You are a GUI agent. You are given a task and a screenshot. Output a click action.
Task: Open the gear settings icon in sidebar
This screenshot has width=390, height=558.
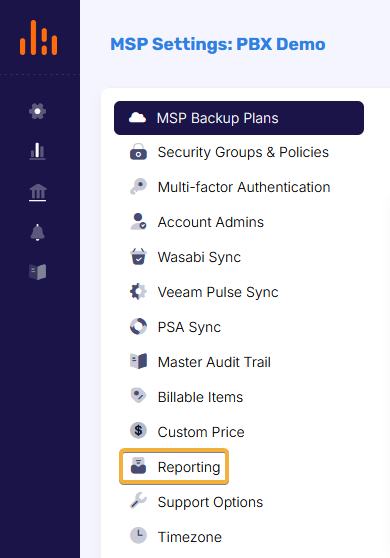[x=37, y=111]
